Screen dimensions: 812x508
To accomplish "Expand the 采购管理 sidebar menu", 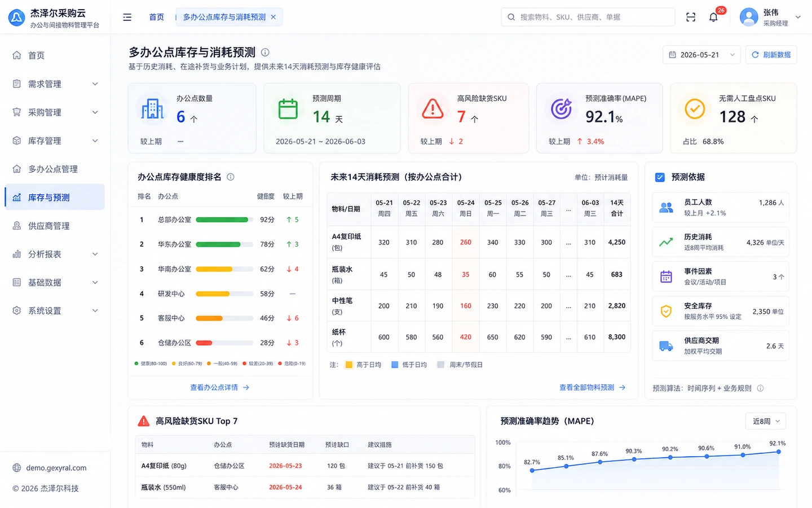I will pos(55,112).
